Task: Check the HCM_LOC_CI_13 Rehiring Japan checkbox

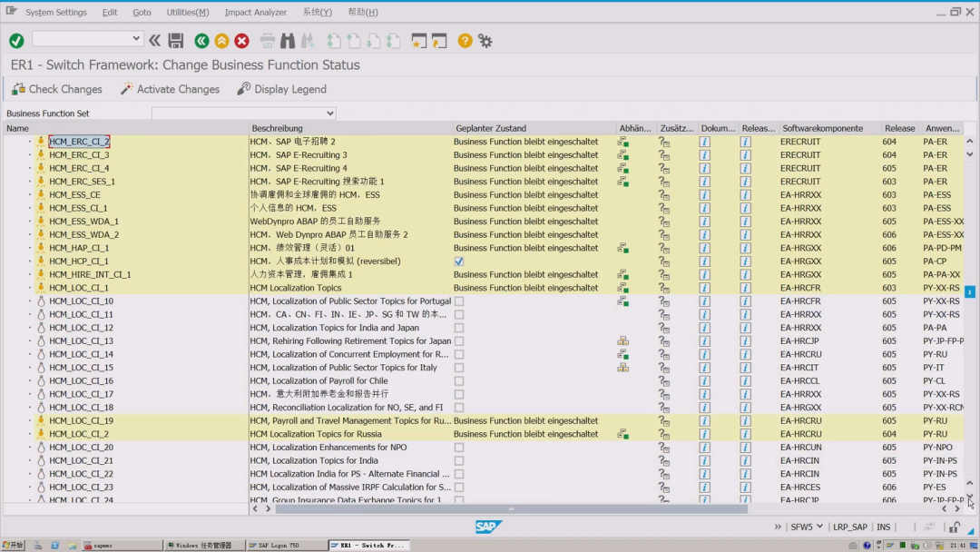Action: (459, 341)
